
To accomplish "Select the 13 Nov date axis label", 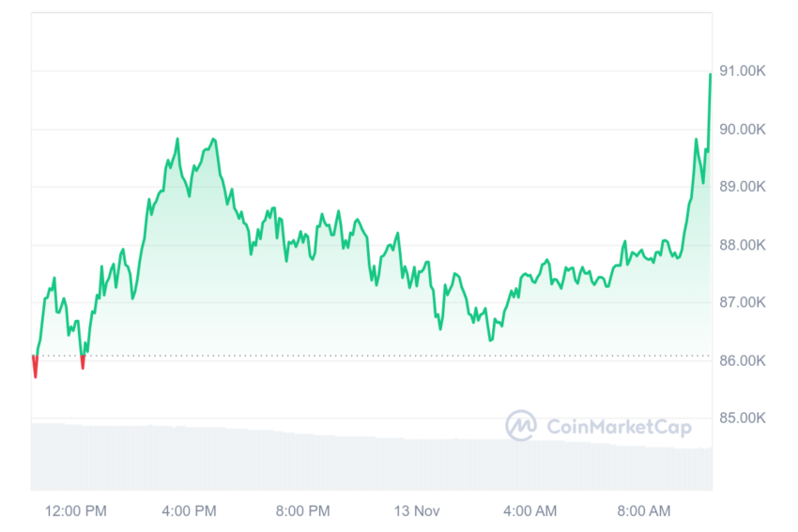I will [x=417, y=510].
